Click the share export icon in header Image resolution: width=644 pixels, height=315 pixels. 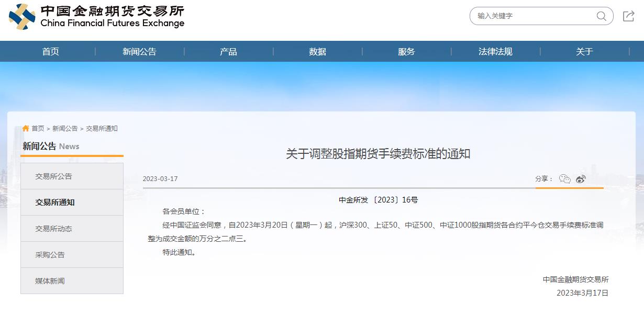tap(628, 16)
